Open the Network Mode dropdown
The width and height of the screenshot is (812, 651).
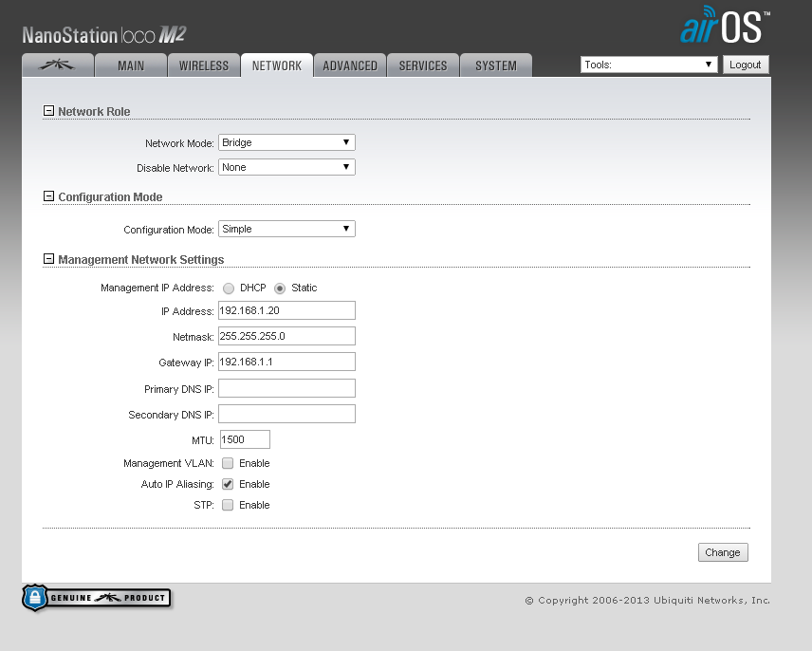click(x=286, y=142)
